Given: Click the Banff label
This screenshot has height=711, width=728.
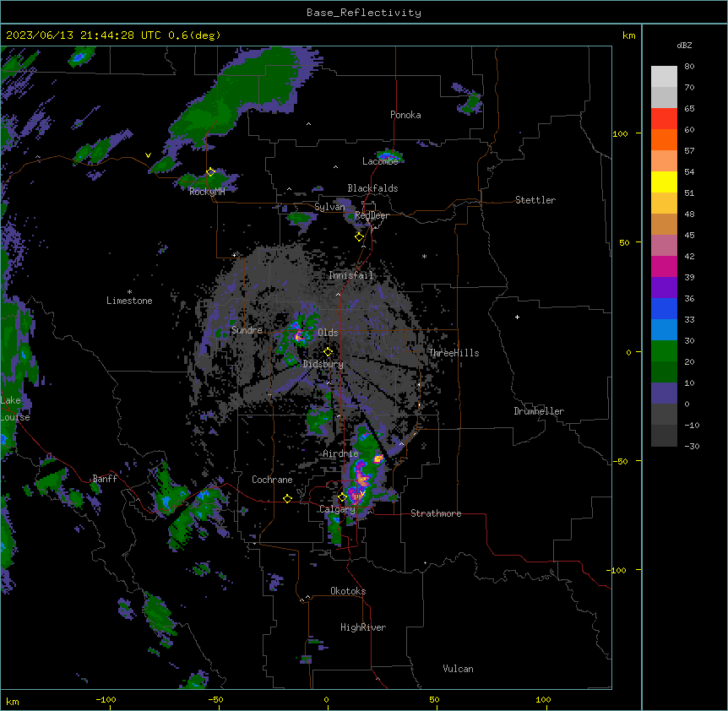Looking at the screenshot, I should 105,479.
